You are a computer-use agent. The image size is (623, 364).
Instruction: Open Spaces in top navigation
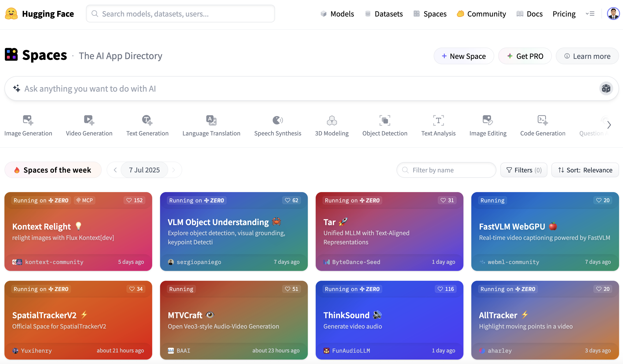coord(430,14)
